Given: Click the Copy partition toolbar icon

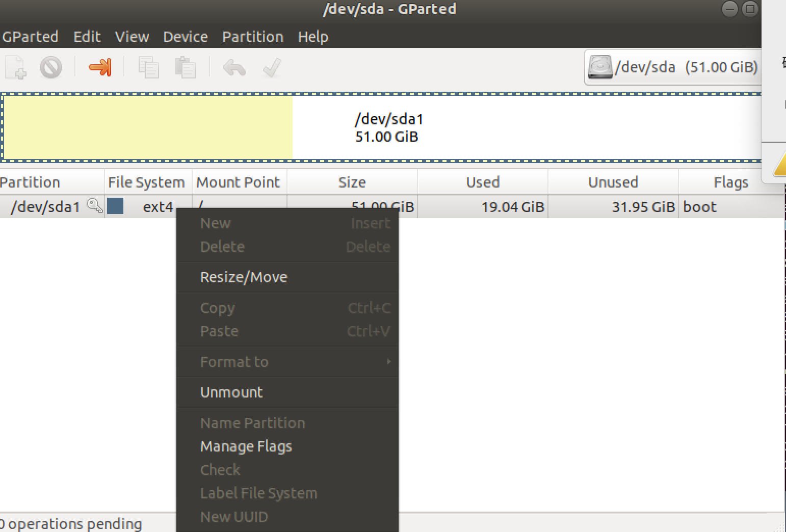Looking at the screenshot, I should point(149,67).
